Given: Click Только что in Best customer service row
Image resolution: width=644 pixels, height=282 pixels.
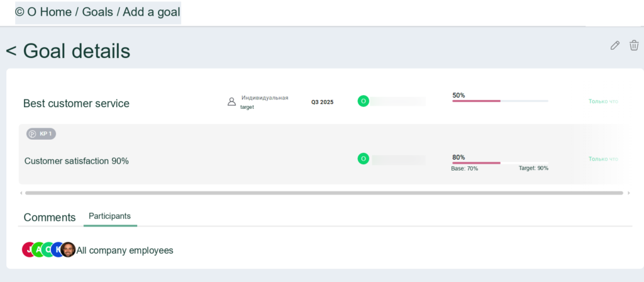Looking at the screenshot, I should (603, 101).
